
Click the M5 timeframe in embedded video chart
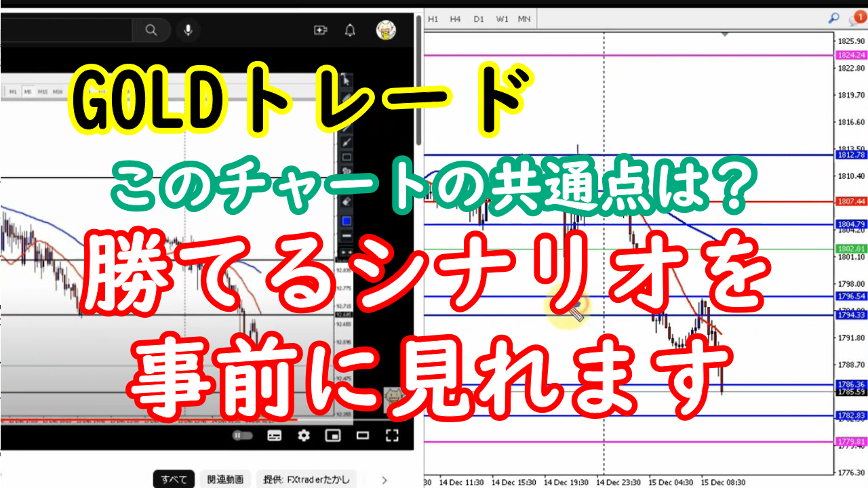(x=27, y=91)
